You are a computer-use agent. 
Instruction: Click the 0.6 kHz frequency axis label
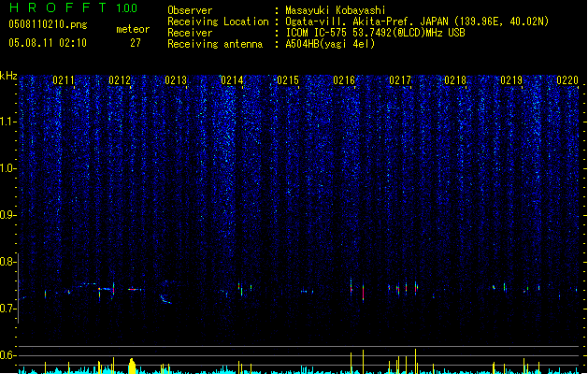[x=7, y=355]
